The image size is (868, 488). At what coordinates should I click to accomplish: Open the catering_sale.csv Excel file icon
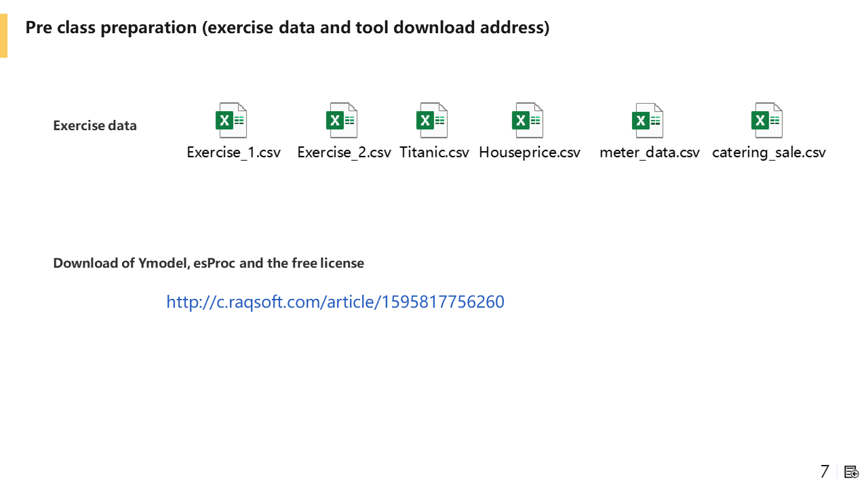point(767,121)
